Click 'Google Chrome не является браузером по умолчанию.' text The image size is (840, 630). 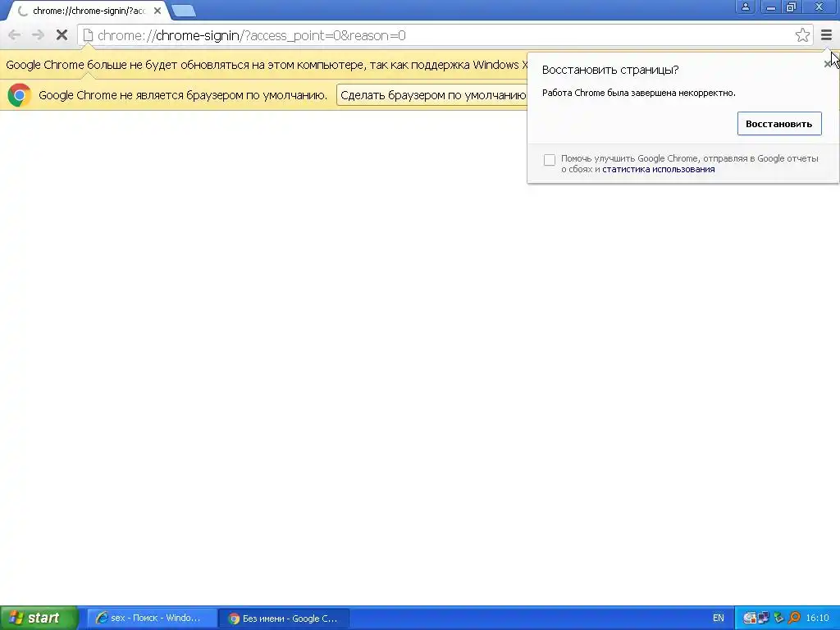click(183, 95)
